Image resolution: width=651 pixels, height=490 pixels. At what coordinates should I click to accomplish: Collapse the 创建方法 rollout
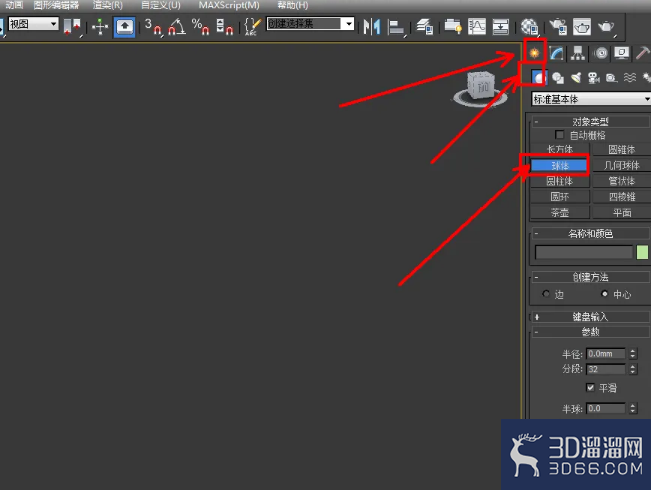pyautogui.click(x=590, y=277)
